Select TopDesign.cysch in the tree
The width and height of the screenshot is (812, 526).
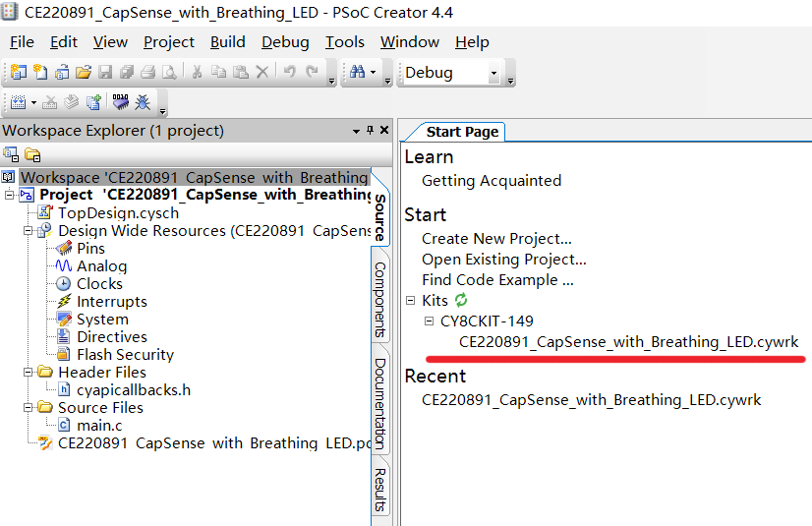click(x=119, y=212)
